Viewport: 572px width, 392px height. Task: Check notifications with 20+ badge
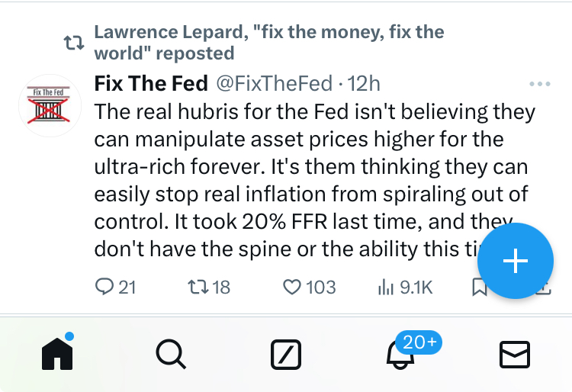point(402,354)
